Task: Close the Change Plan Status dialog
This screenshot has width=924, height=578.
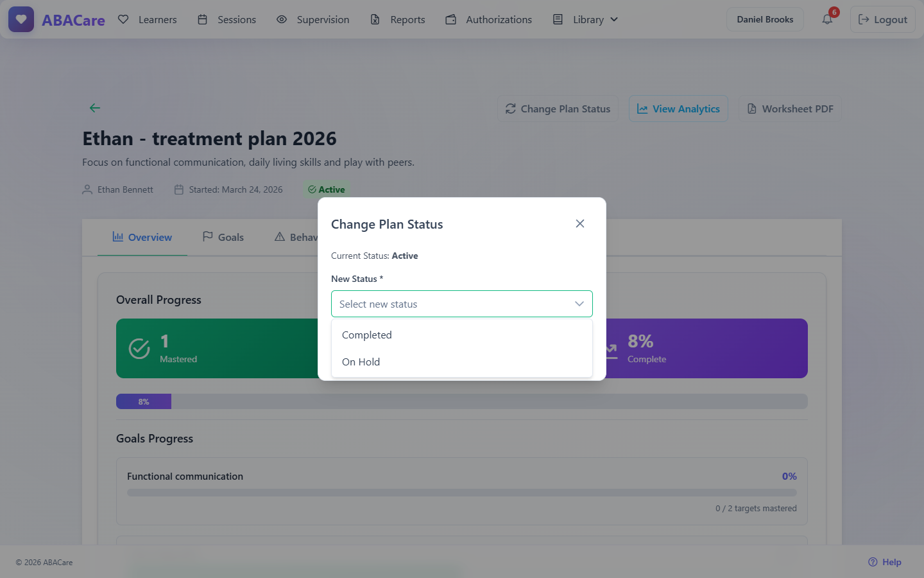Action: [x=580, y=223]
